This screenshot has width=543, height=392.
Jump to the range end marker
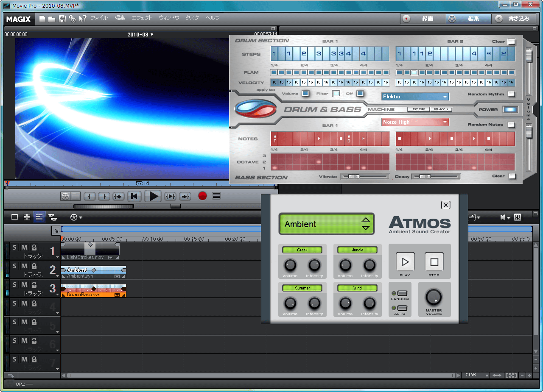185,196
